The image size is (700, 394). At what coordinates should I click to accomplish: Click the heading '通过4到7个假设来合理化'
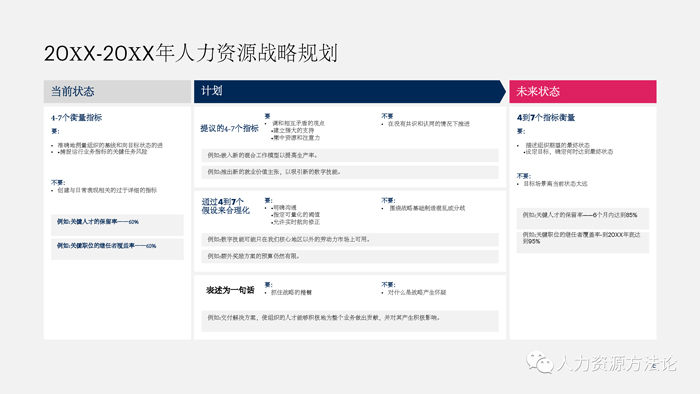(225, 206)
